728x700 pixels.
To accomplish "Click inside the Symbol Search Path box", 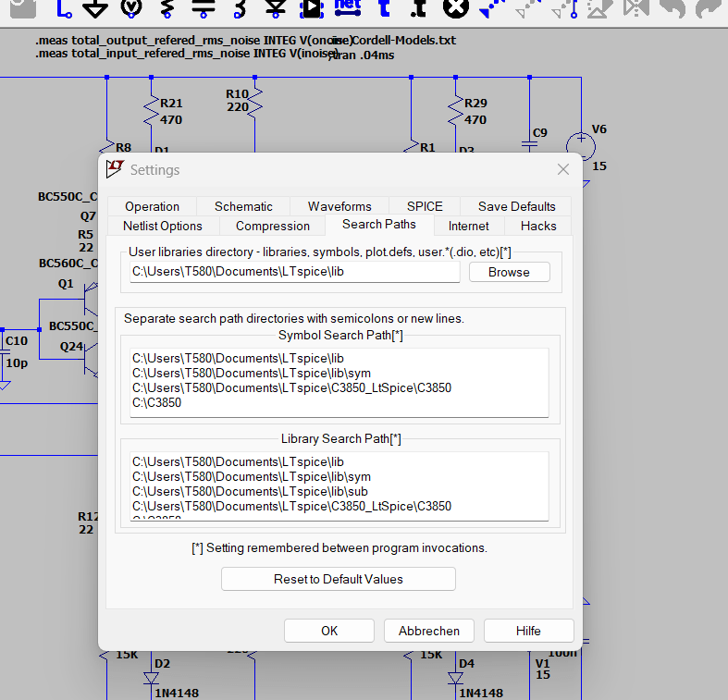I will 339,383.
